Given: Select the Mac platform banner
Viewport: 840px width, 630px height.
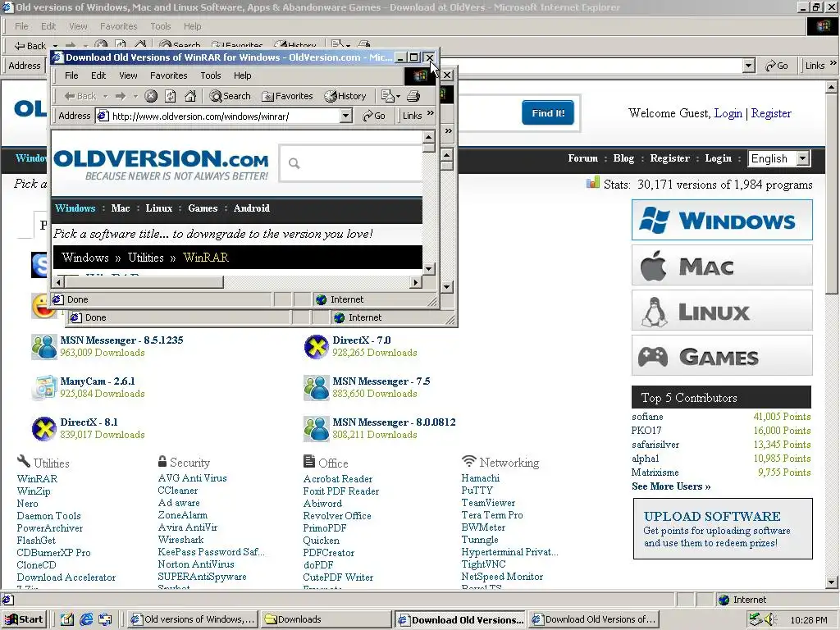Looking at the screenshot, I should point(722,265).
